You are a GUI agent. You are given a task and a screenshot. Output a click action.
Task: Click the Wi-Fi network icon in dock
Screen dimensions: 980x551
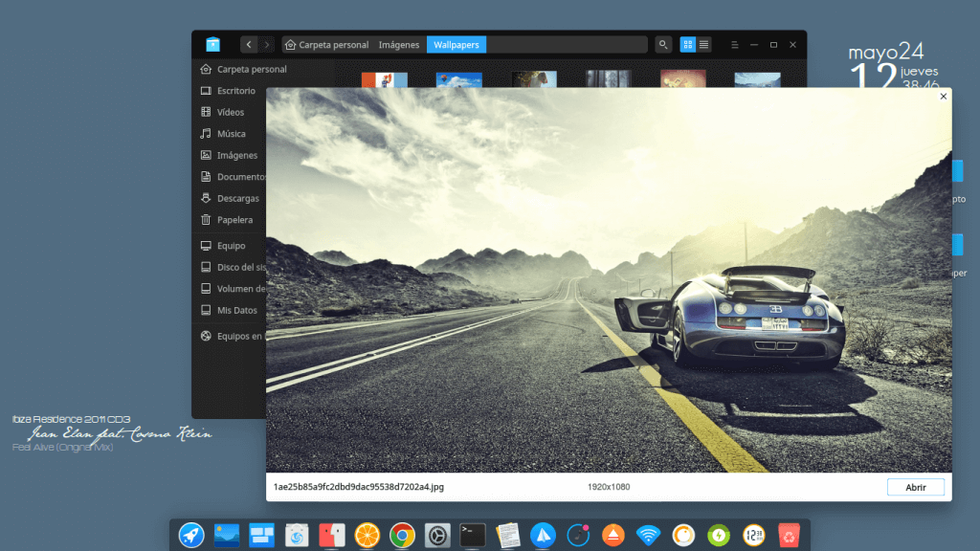click(649, 535)
